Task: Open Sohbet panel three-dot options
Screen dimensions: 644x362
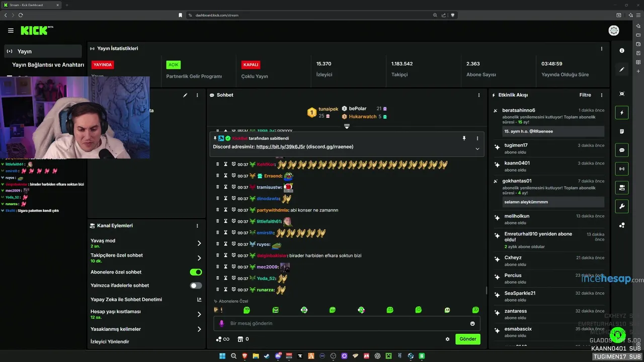Action: click(479, 95)
